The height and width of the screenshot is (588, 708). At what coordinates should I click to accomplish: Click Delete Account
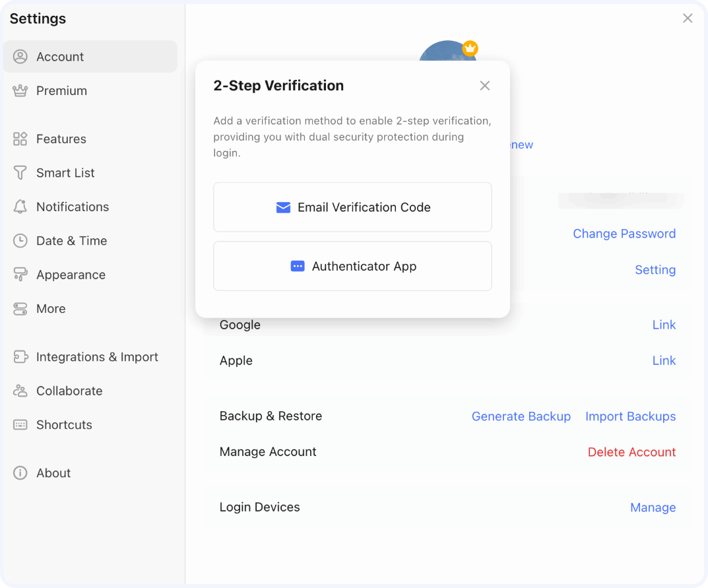click(631, 452)
